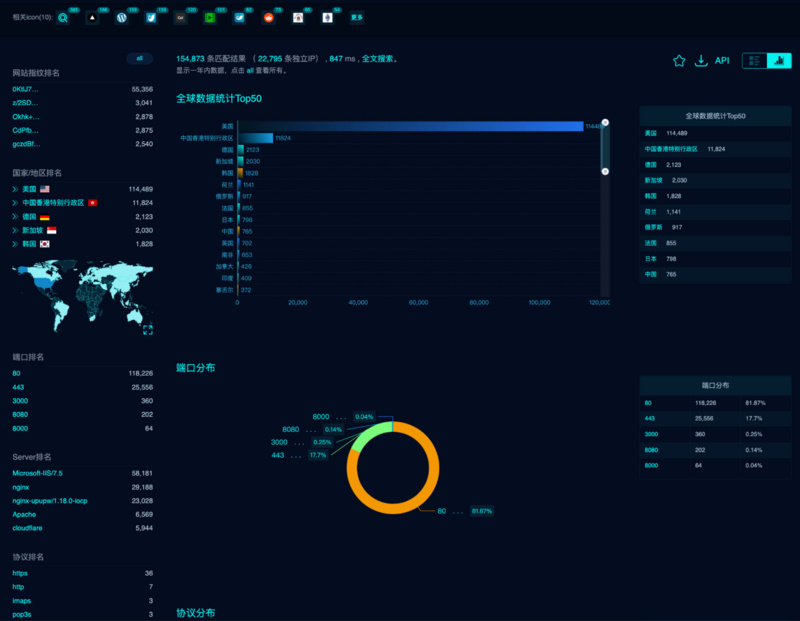Click the top handle of chart zoom slider

pos(605,123)
